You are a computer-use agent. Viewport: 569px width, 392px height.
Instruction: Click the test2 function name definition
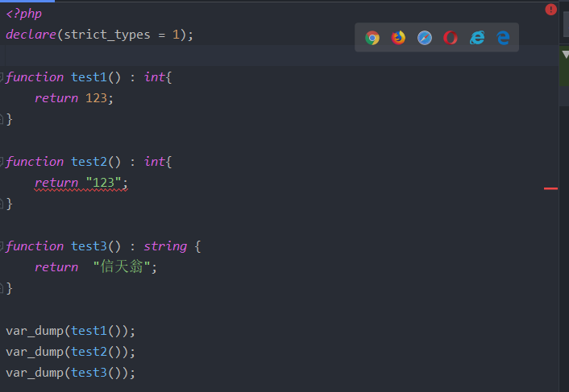pyautogui.click(x=89, y=161)
